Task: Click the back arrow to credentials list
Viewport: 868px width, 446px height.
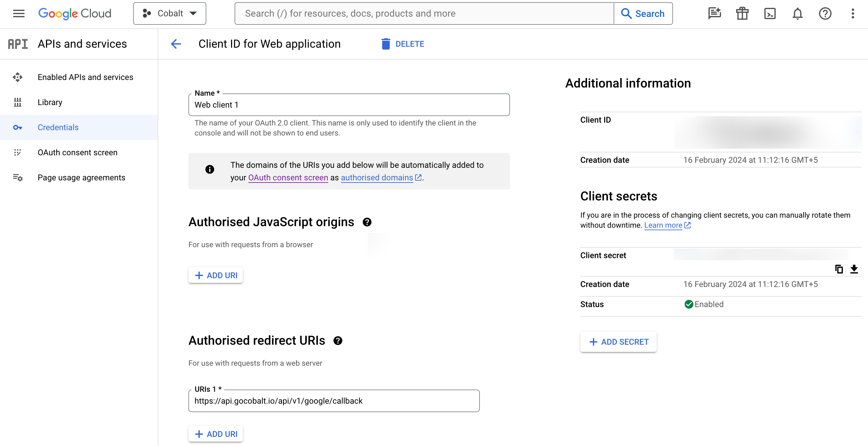Action: 176,44
